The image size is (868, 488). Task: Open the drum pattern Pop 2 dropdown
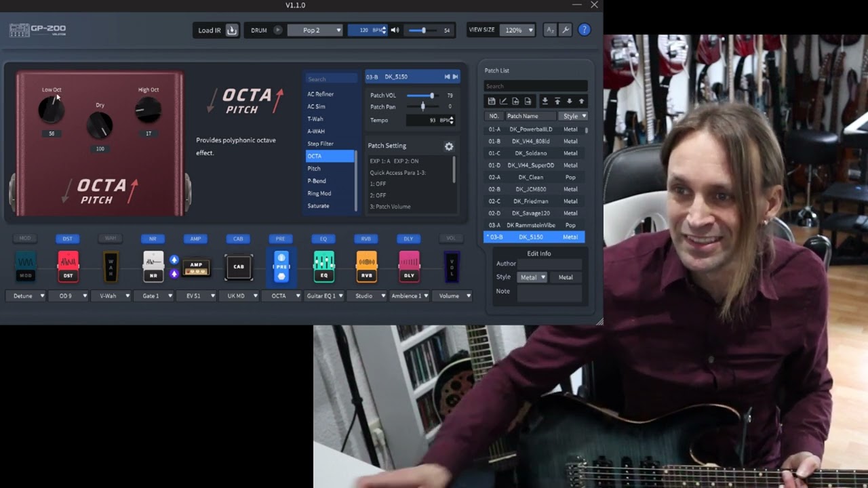pyautogui.click(x=315, y=30)
